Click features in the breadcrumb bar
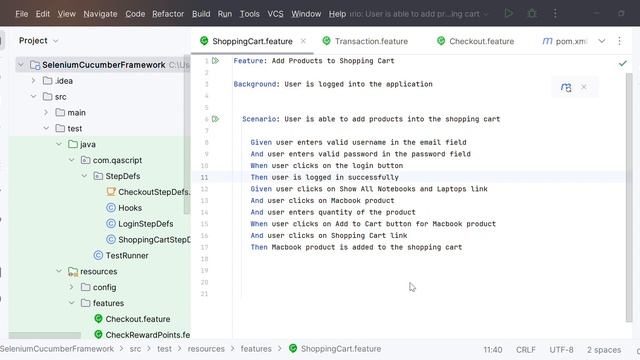The width and height of the screenshot is (640, 360). 256,349
